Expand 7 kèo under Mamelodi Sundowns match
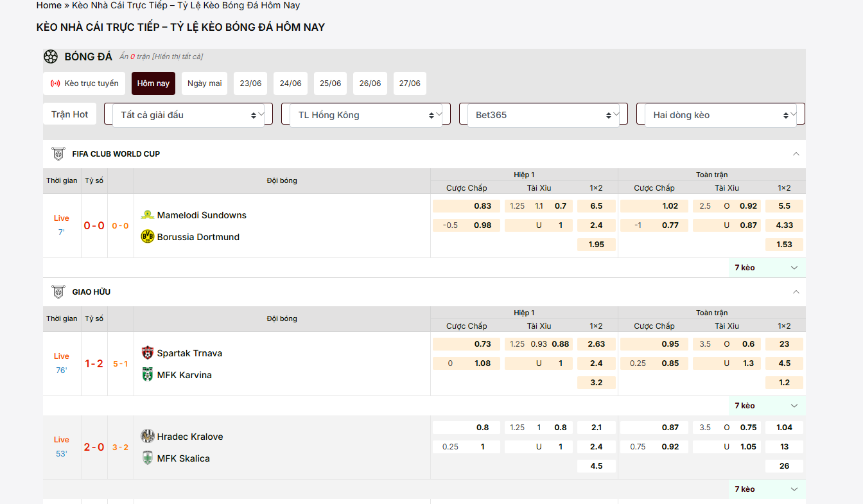863x504 pixels. (767, 268)
